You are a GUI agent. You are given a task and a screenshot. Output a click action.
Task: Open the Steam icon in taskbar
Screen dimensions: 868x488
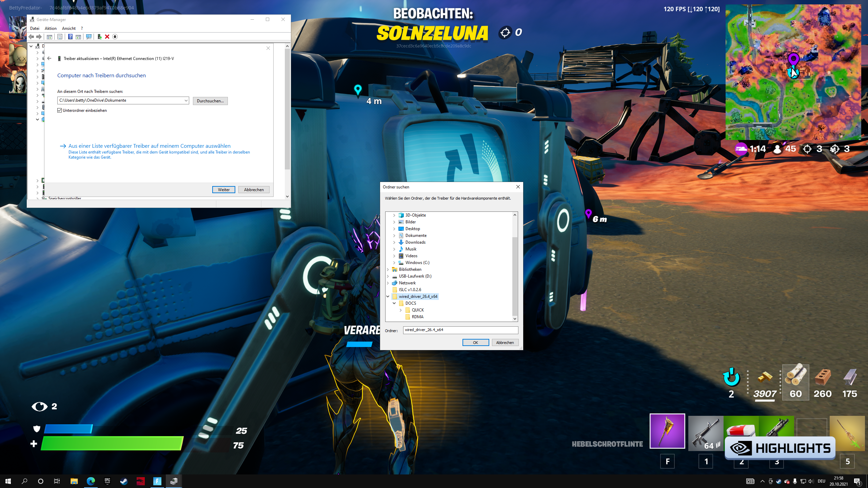124,481
